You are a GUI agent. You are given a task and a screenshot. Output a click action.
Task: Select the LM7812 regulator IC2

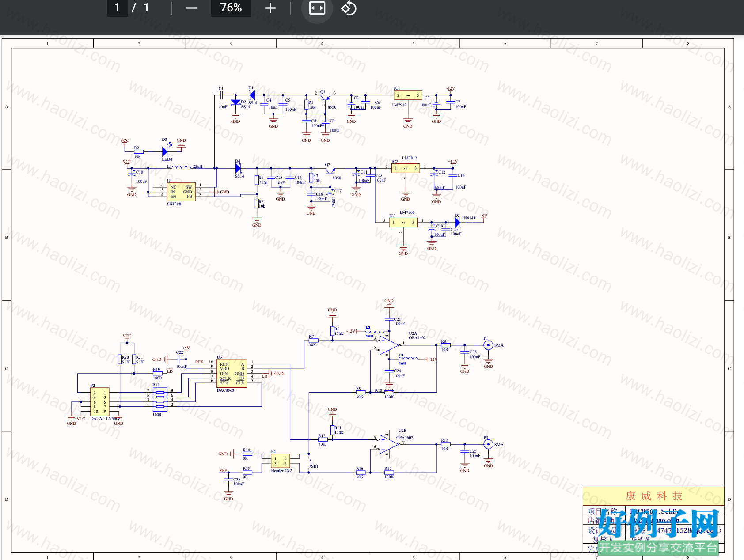pos(406,168)
